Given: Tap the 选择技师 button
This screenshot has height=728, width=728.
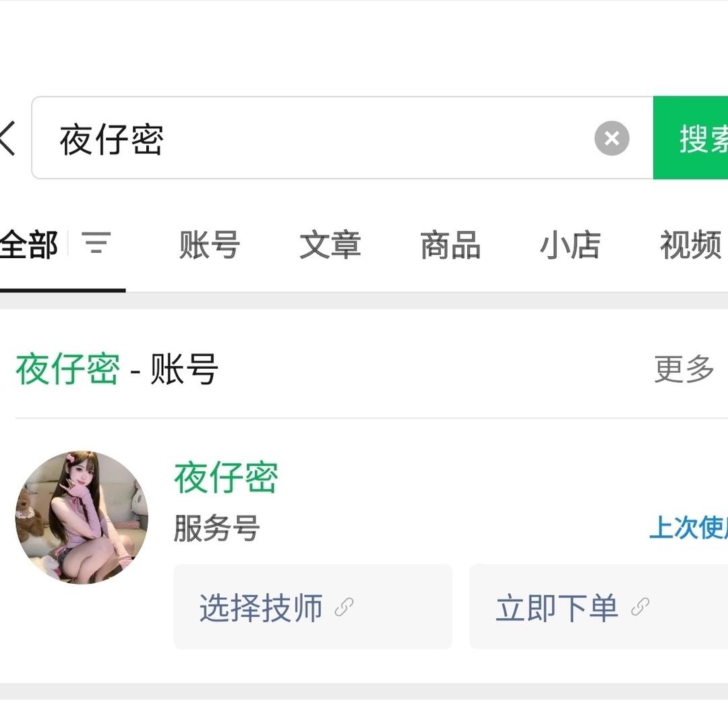Looking at the screenshot, I should pyautogui.click(x=261, y=607).
